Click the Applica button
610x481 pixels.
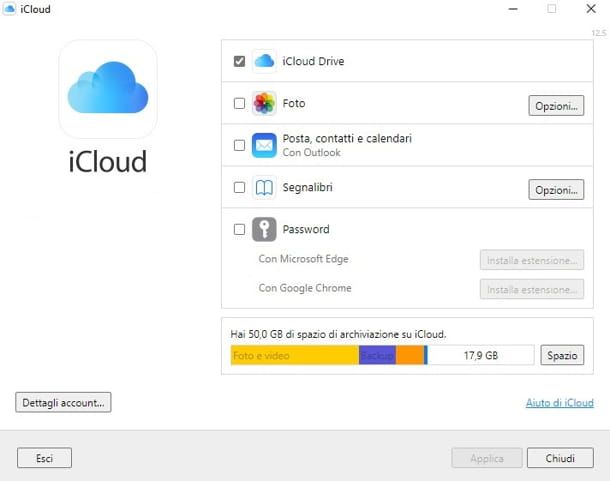(487, 458)
